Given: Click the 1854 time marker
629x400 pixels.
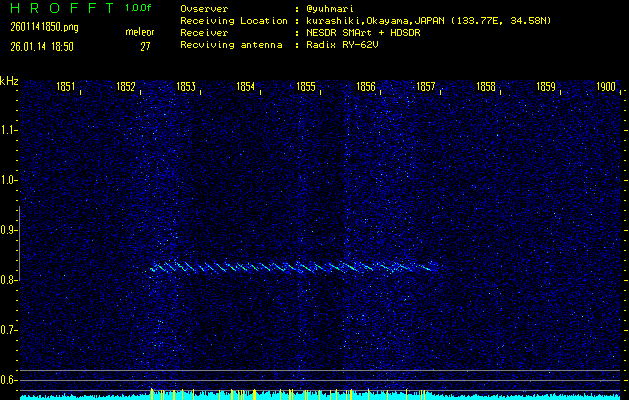Looking at the screenshot, I should click(246, 87).
